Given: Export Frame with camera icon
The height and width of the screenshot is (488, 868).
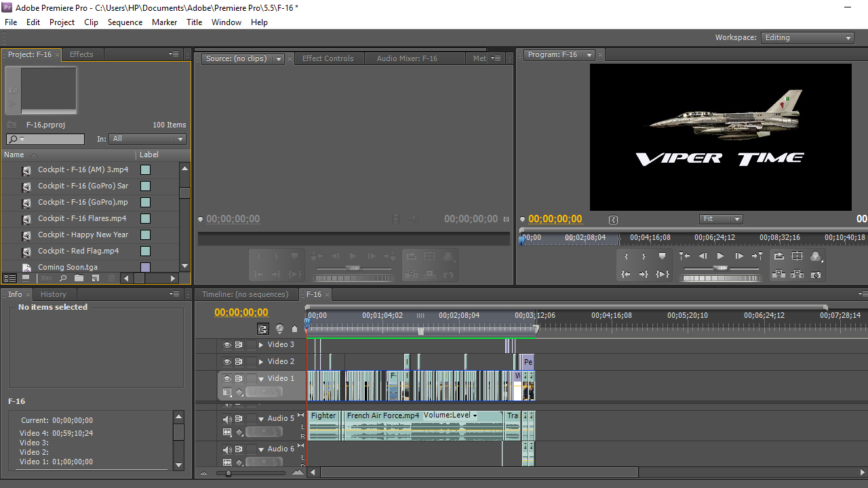Looking at the screenshot, I should coord(816,274).
